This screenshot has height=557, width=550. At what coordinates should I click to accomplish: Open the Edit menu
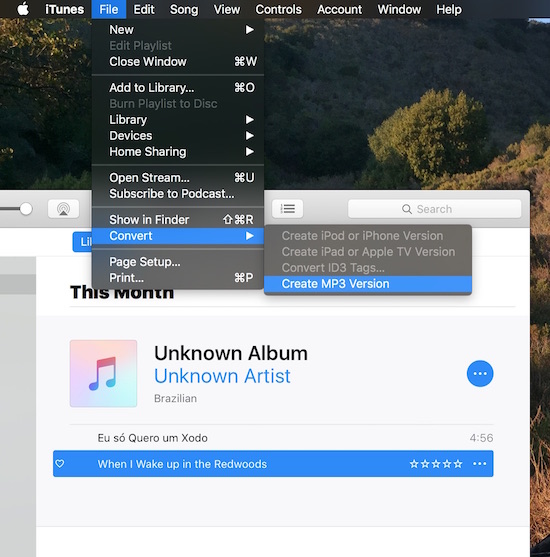click(x=144, y=9)
